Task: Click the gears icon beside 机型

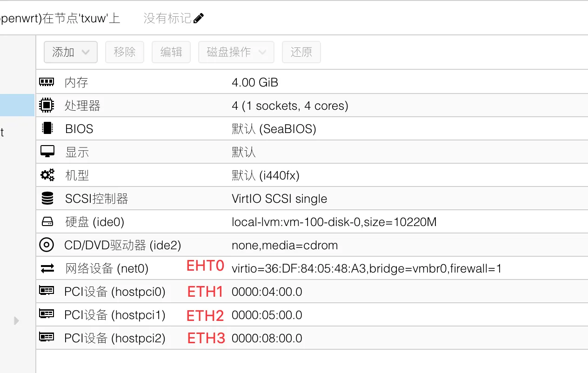Action: tap(47, 175)
